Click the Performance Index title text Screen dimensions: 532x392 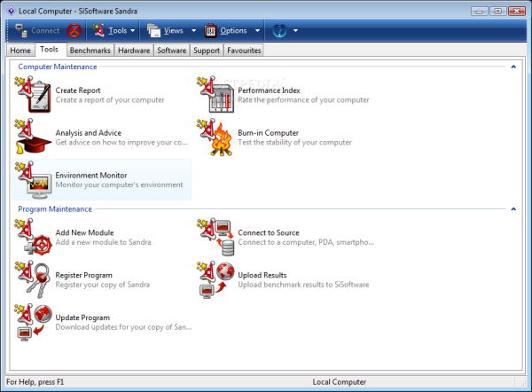click(269, 90)
